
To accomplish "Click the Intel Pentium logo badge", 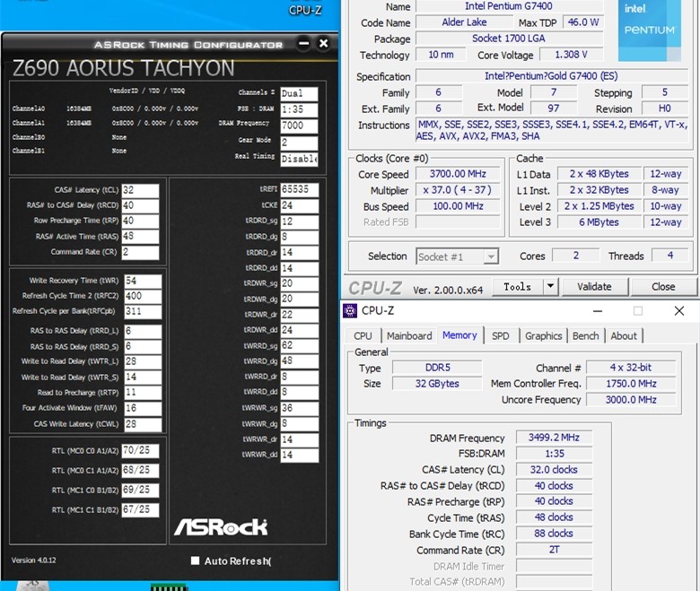I will coord(650,30).
